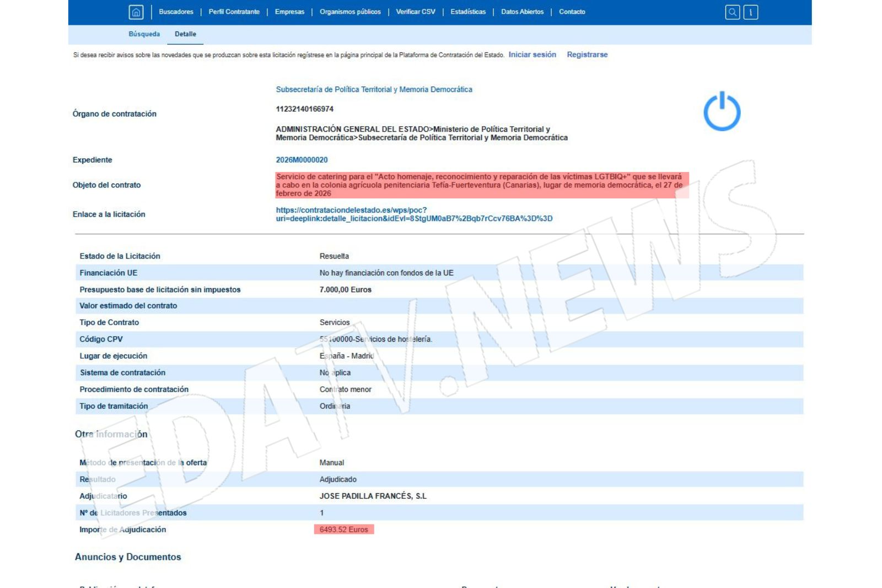Click Contacto in the top bar
The image size is (882, 588).
tap(572, 12)
